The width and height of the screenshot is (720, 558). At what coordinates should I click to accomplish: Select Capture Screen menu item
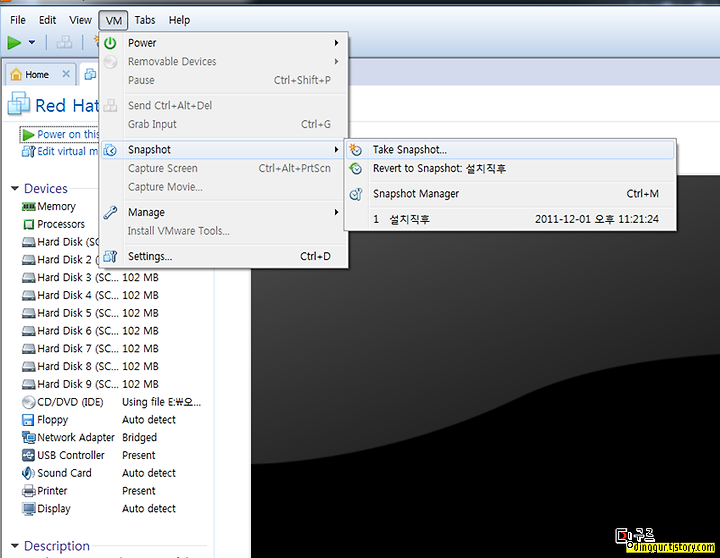[x=224, y=169]
